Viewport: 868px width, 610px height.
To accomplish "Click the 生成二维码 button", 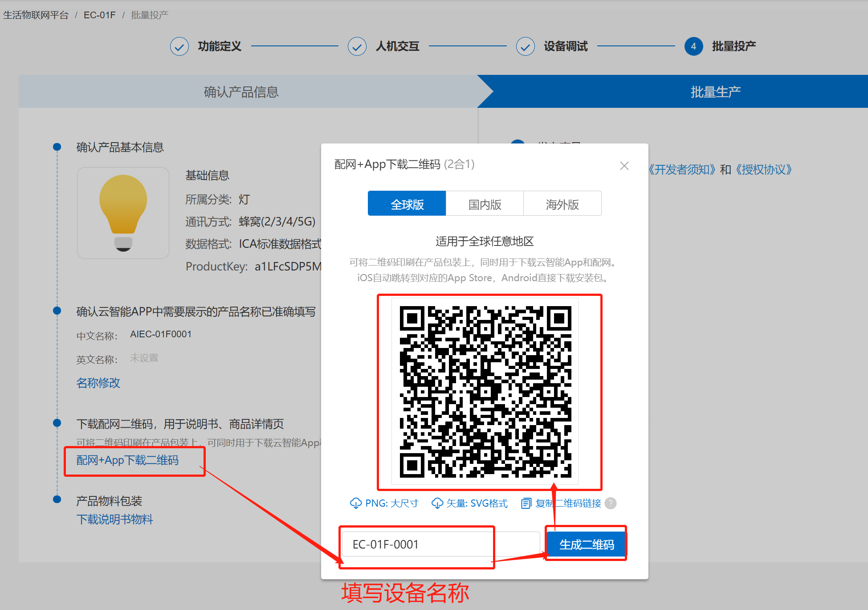I will [586, 544].
